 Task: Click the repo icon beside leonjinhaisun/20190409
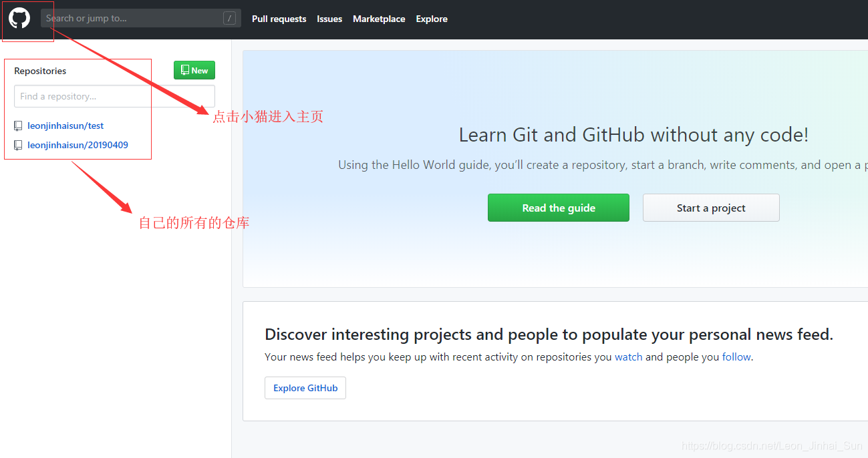pyautogui.click(x=18, y=145)
